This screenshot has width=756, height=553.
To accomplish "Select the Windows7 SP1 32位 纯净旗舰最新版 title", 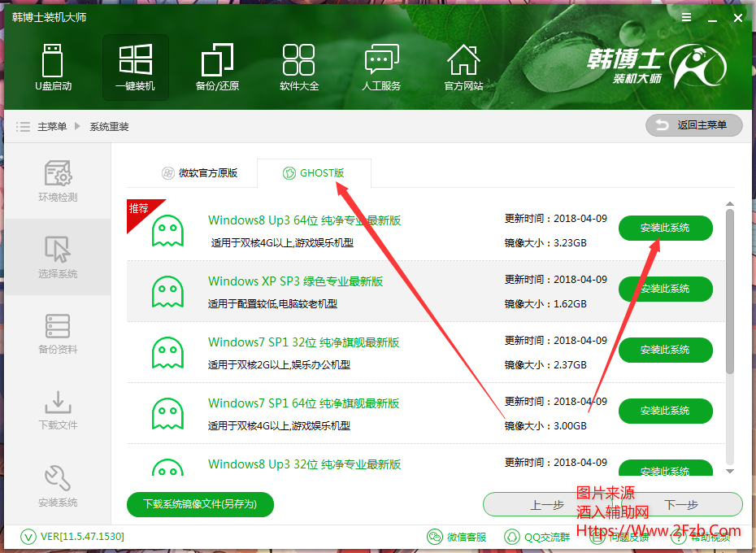I will (x=304, y=342).
